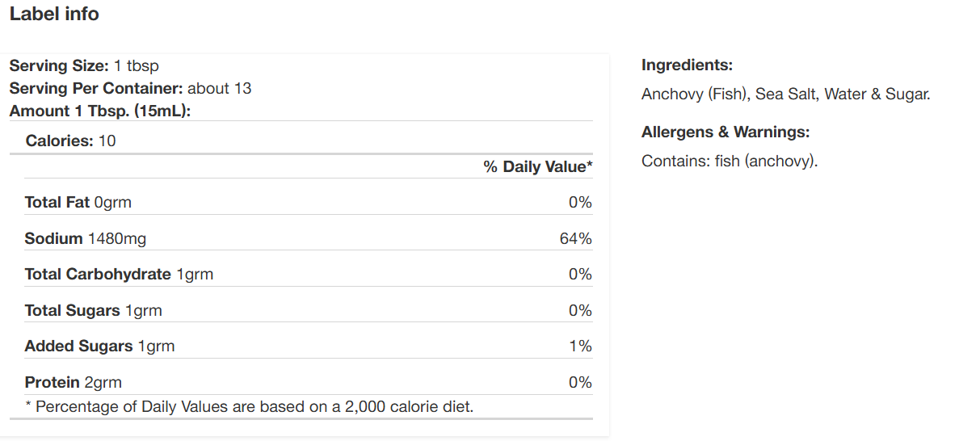Click the Calories row

[x=70, y=141]
